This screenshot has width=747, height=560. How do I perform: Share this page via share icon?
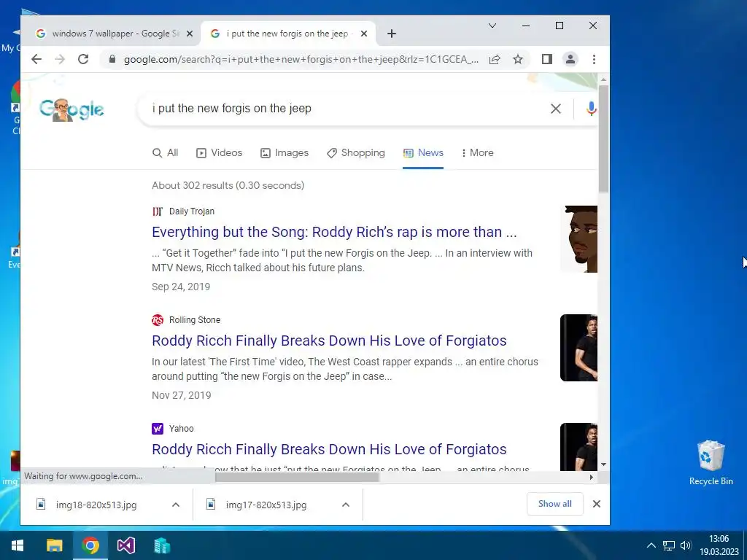(495, 59)
